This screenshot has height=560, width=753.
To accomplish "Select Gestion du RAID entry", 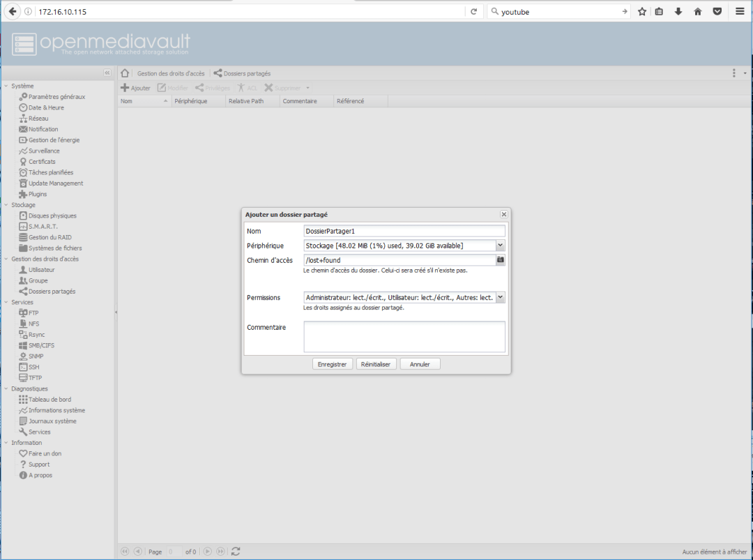I will [50, 237].
